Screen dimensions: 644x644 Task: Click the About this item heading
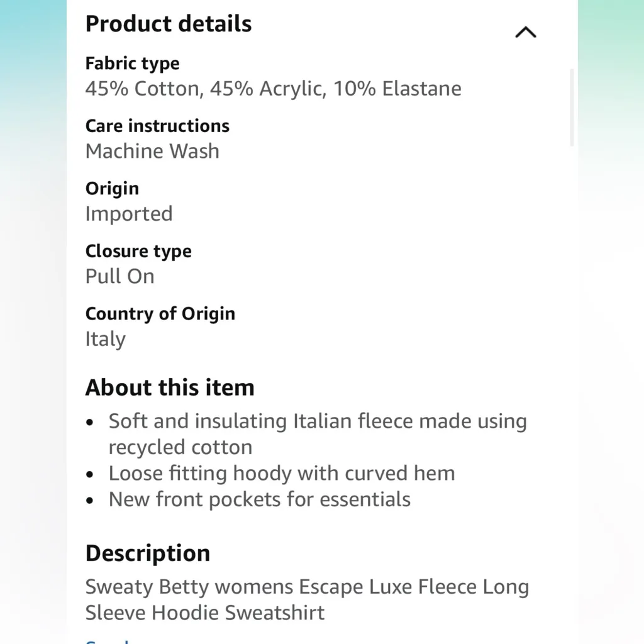point(170,387)
